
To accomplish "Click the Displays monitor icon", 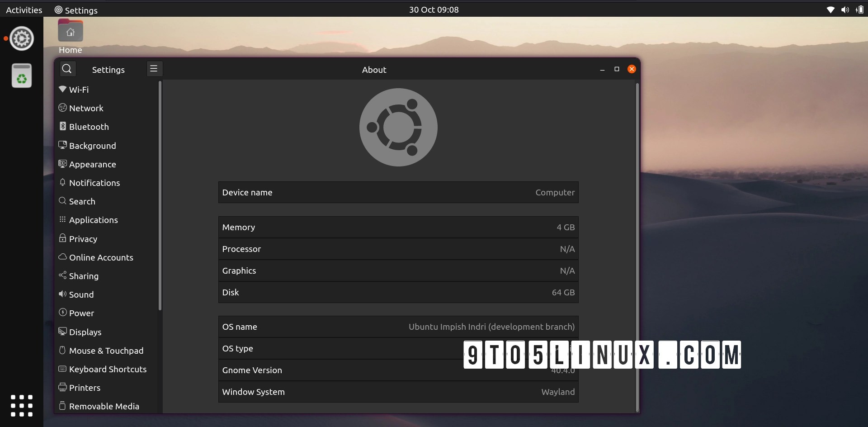I will pyautogui.click(x=62, y=332).
